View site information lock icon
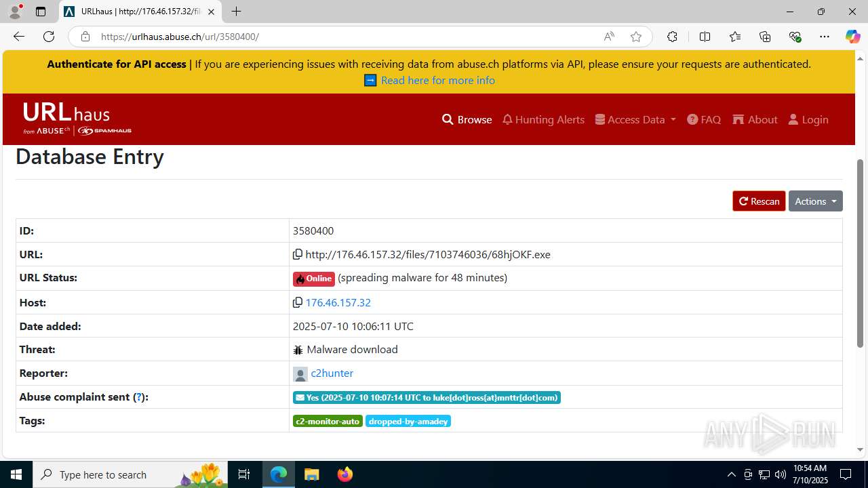 [85, 37]
